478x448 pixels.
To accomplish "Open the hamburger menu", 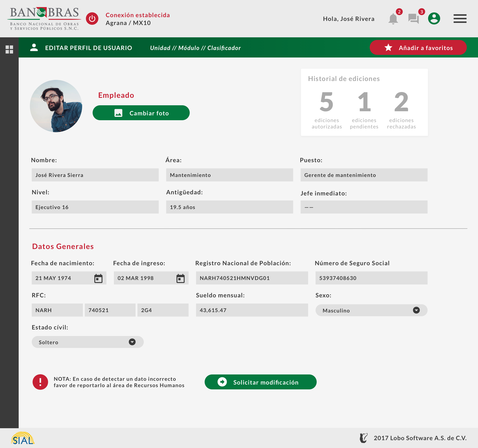I will click(460, 19).
